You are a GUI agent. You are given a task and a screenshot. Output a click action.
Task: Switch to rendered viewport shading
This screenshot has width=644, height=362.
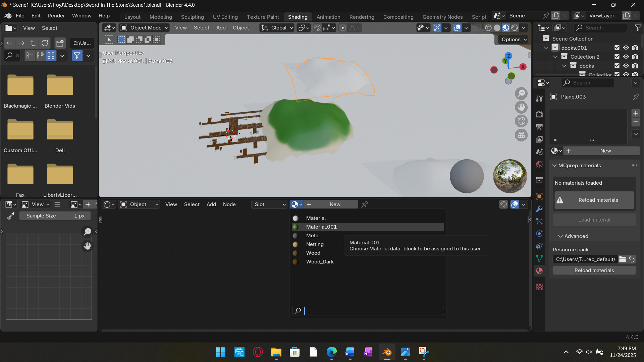[515, 28]
